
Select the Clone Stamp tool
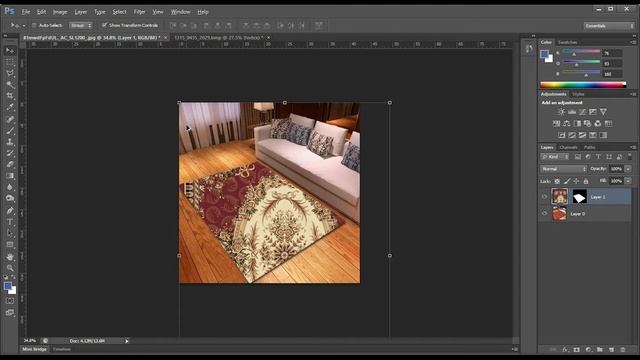tap(10, 142)
